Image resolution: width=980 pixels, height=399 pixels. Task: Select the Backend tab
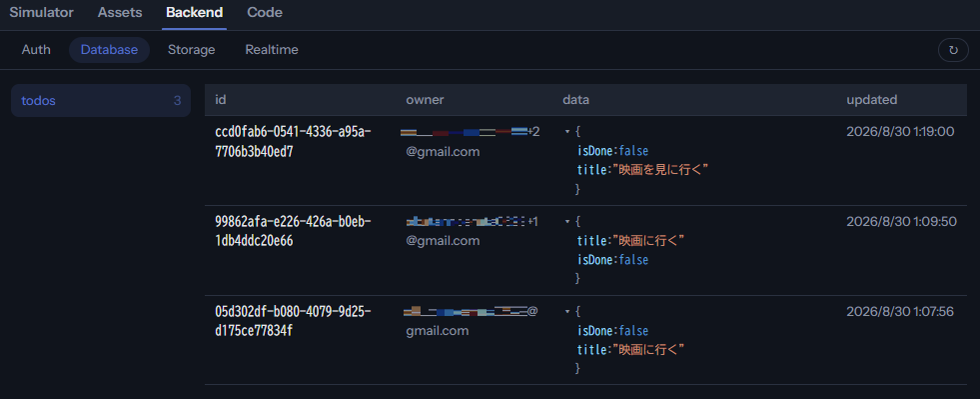pos(195,13)
